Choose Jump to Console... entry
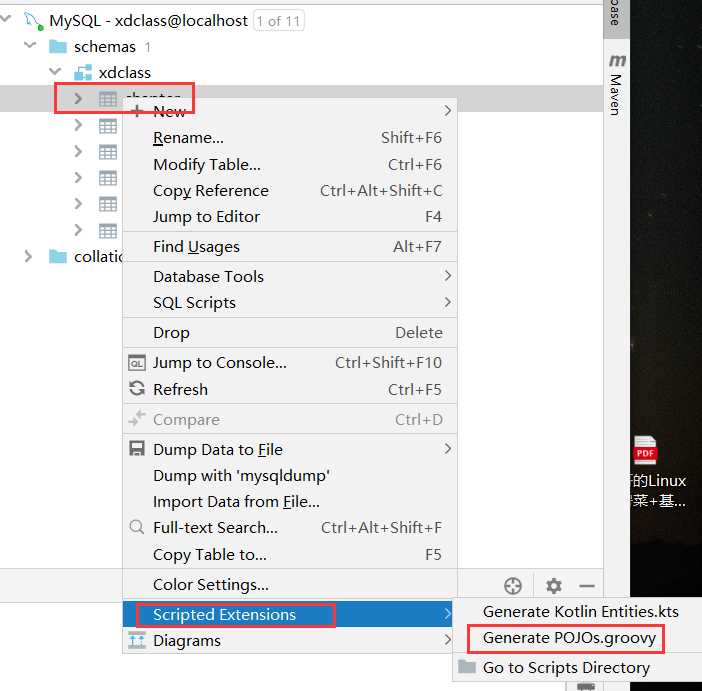 tap(289, 363)
